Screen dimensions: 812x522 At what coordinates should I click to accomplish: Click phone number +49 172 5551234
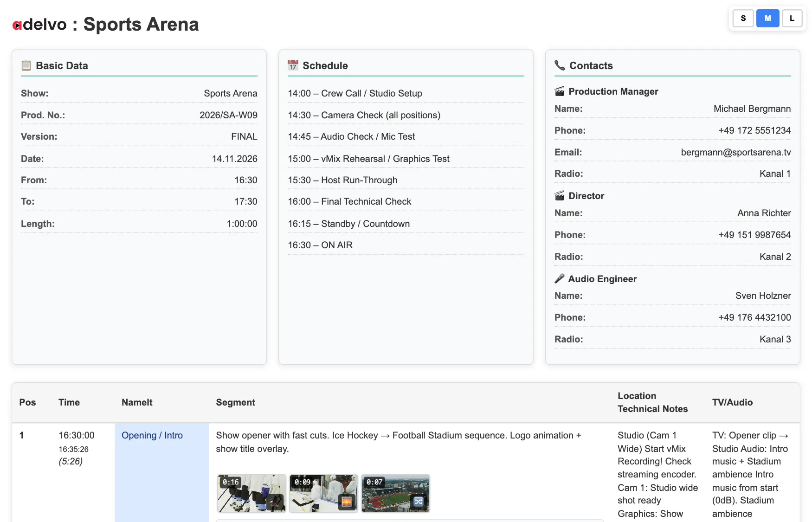pyautogui.click(x=755, y=130)
